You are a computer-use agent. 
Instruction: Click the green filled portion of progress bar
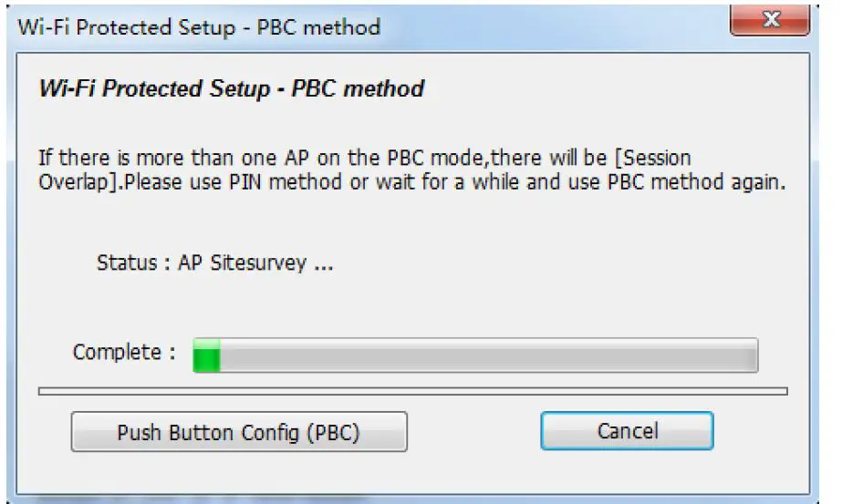coord(206,355)
